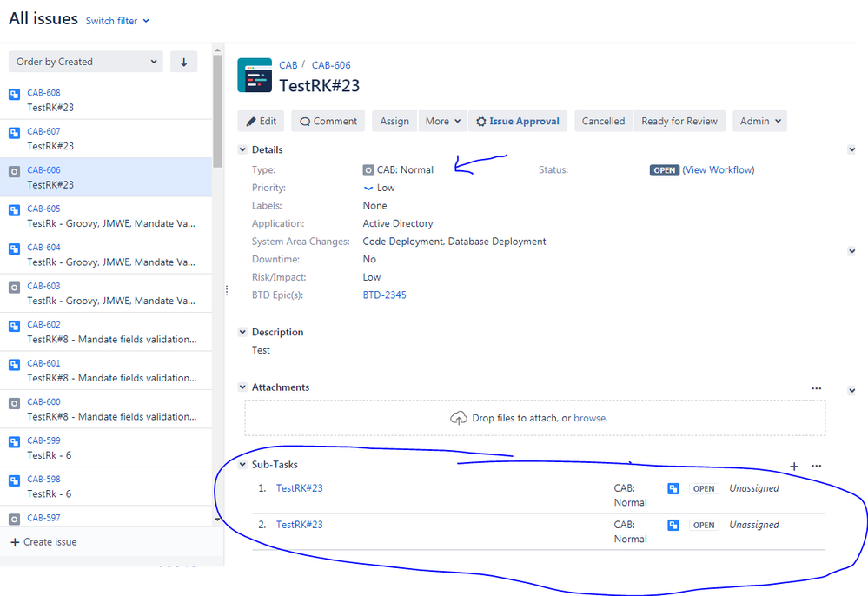The width and height of the screenshot is (868, 596).
Task: Click the Assign button
Action: pyautogui.click(x=394, y=121)
